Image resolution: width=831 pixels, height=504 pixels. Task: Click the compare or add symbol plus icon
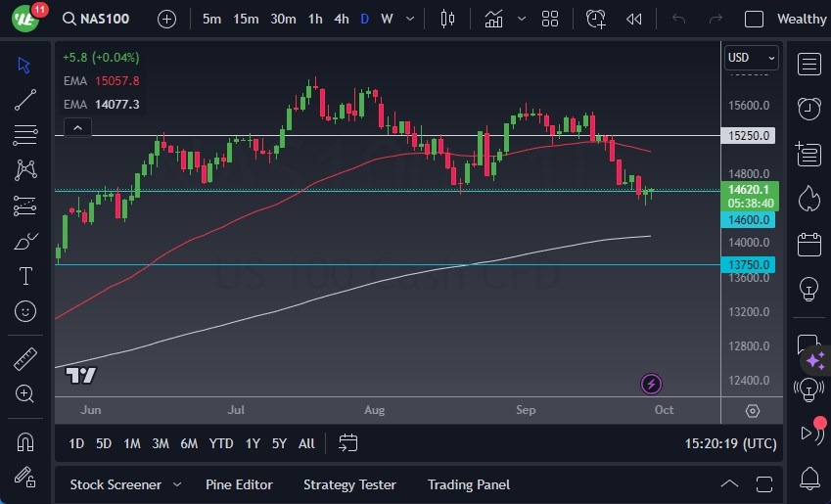click(167, 19)
